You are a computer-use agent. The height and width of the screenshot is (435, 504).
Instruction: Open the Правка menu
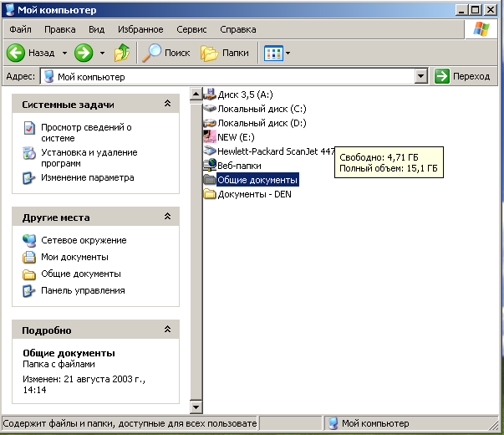tap(60, 29)
